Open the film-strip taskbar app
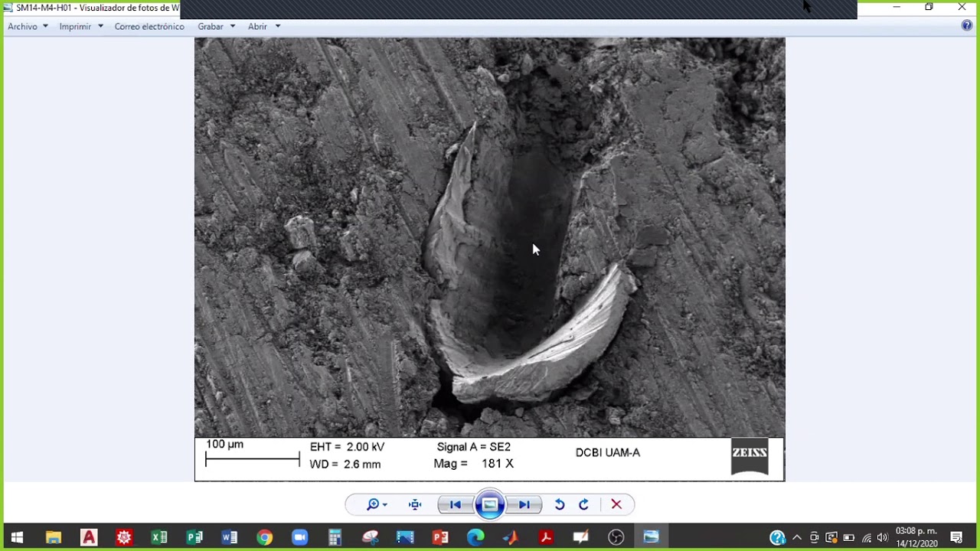The image size is (980, 551). [405, 537]
